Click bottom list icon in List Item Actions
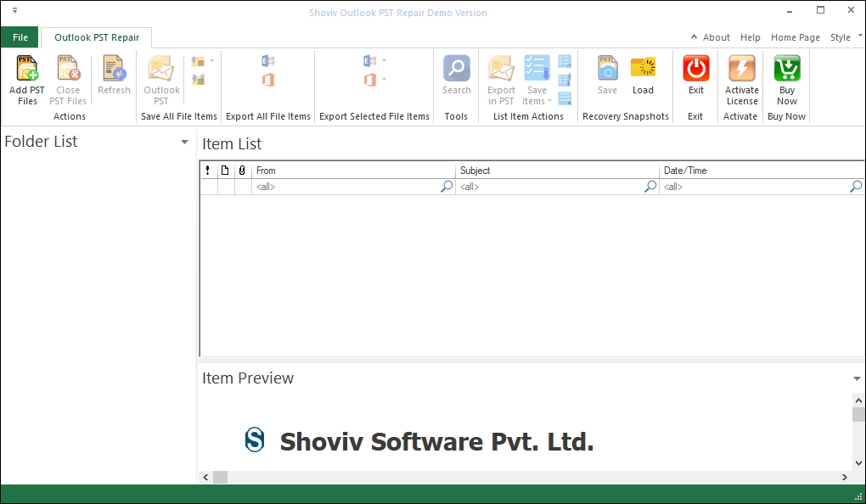866x504 pixels. [565, 98]
